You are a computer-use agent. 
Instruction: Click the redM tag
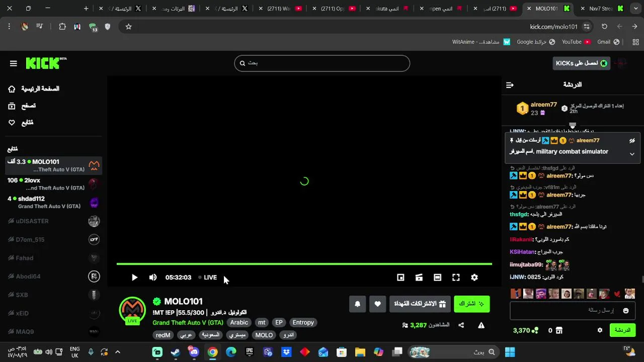coord(163,335)
